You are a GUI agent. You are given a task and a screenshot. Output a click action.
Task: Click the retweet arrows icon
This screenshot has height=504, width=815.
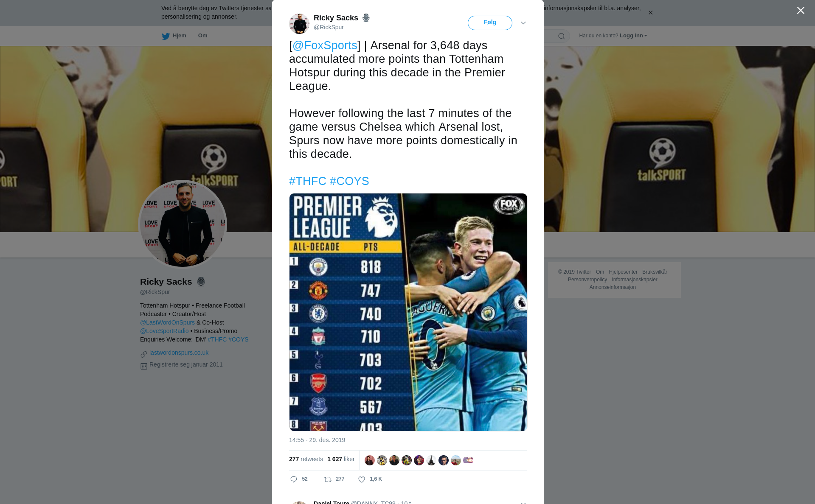[328, 479]
